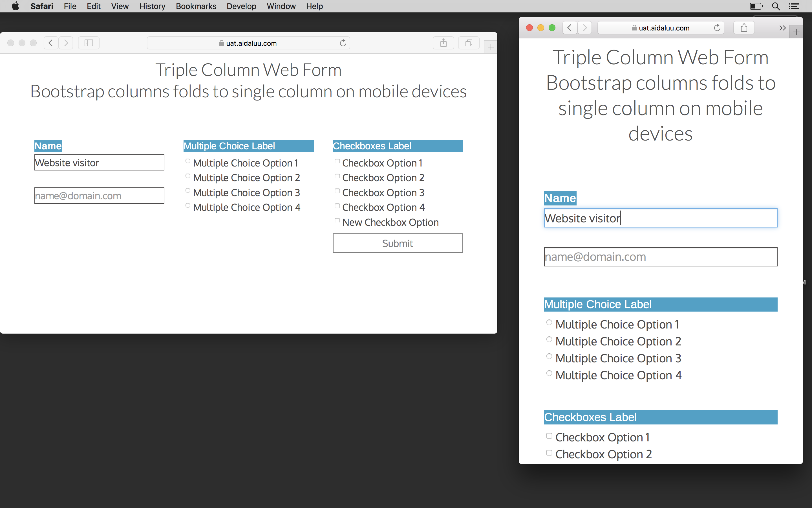Select Multiple Choice Option 4 in left window

point(188,206)
